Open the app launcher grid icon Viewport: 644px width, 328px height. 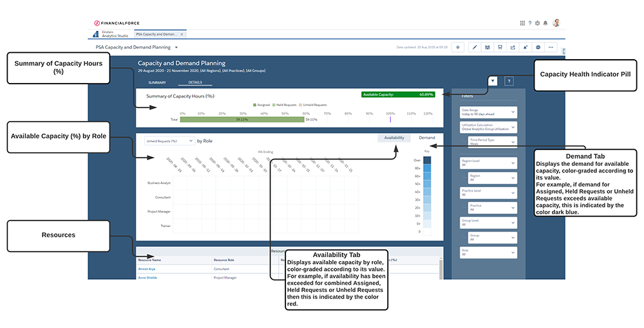click(522, 23)
